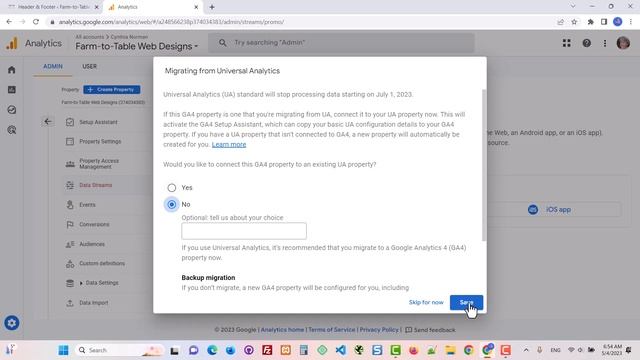Bookmark this page with star icon
The width and height of the screenshot is (640, 360).
tap(574, 22)
